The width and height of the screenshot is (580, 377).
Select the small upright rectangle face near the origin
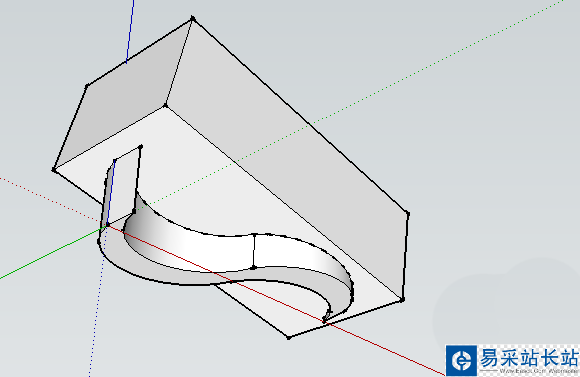[125, 185]
